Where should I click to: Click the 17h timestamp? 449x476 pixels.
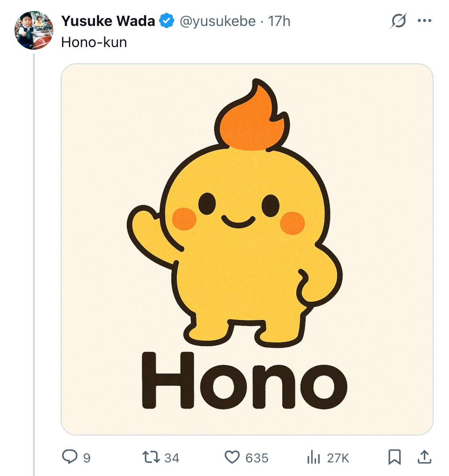[x=280, y=21]
